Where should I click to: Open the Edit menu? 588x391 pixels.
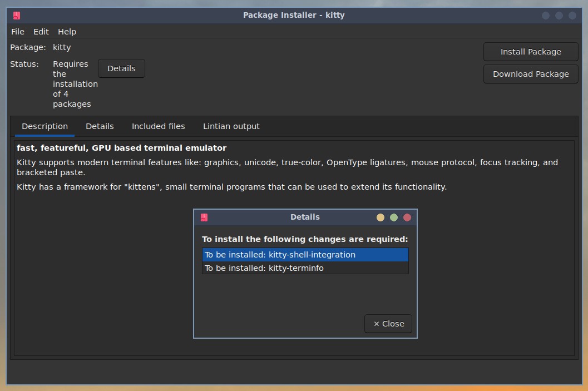coord(41,32)
